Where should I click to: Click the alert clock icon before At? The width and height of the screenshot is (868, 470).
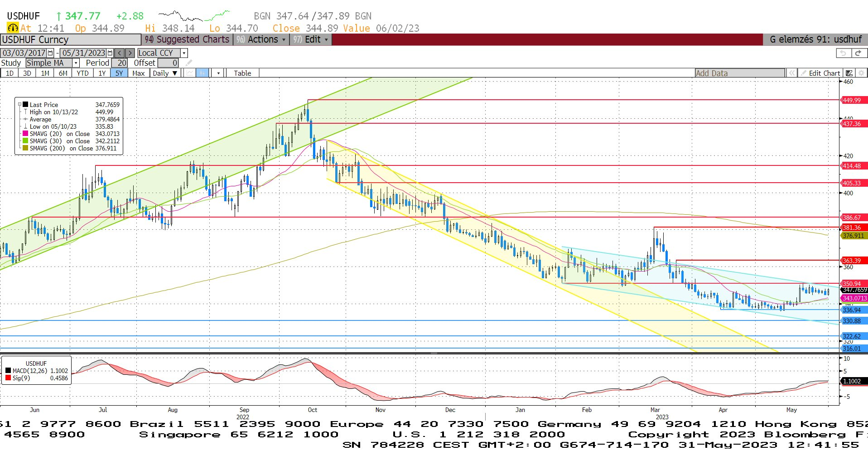coord(13,28)
